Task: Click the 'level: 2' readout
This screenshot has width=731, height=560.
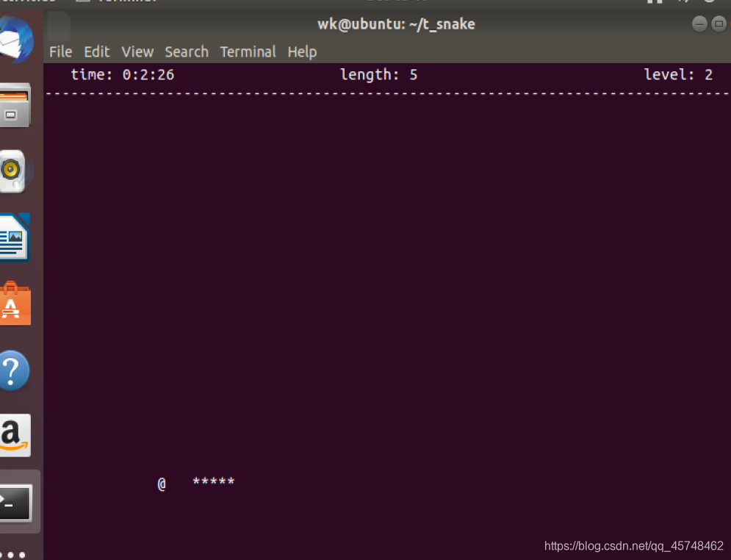Action: 678,75
